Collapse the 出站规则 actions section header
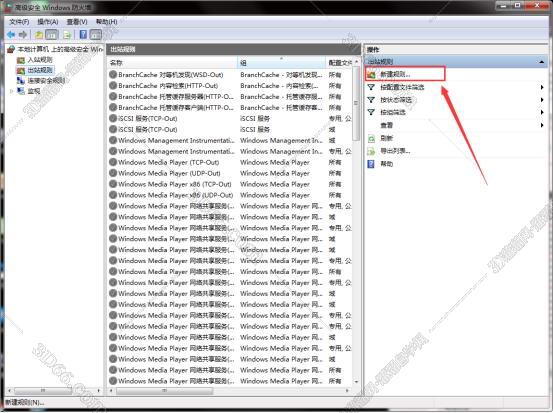The width and height of the screenshot is (553, 413). 542,62
